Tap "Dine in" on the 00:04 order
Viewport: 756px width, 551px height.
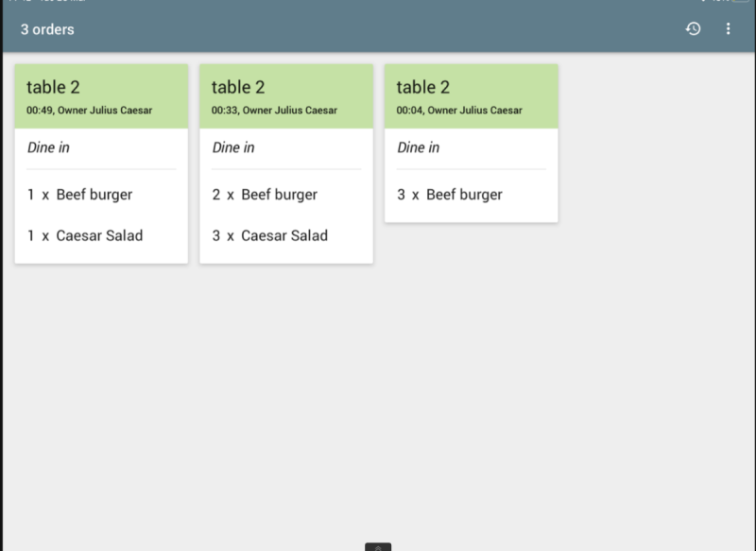419,147
